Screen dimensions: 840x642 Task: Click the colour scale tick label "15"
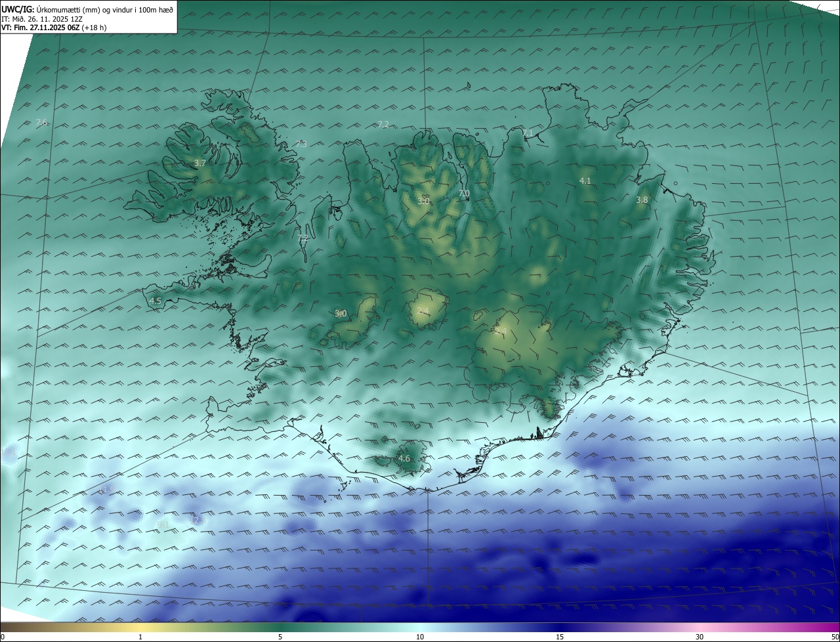(x=560, y=637)
